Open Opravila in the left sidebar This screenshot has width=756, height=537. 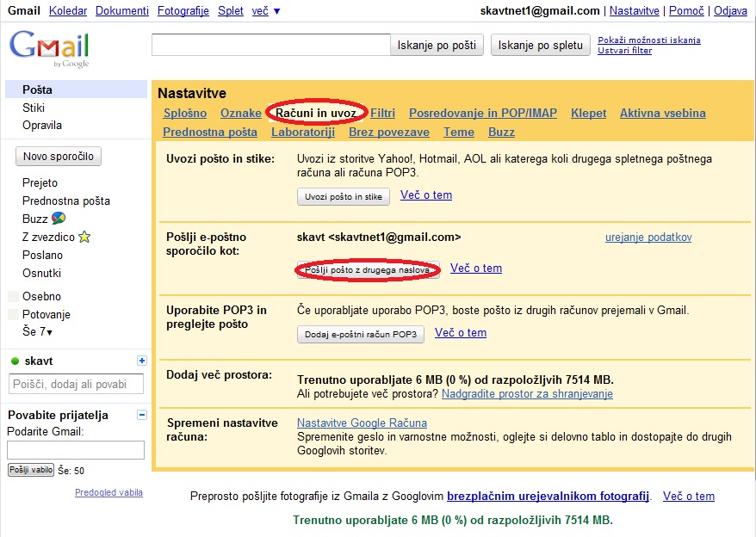(x=42, y=126)
